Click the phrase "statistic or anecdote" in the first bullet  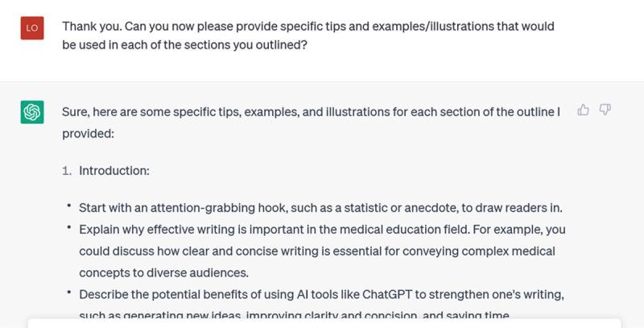pos(407,207)
